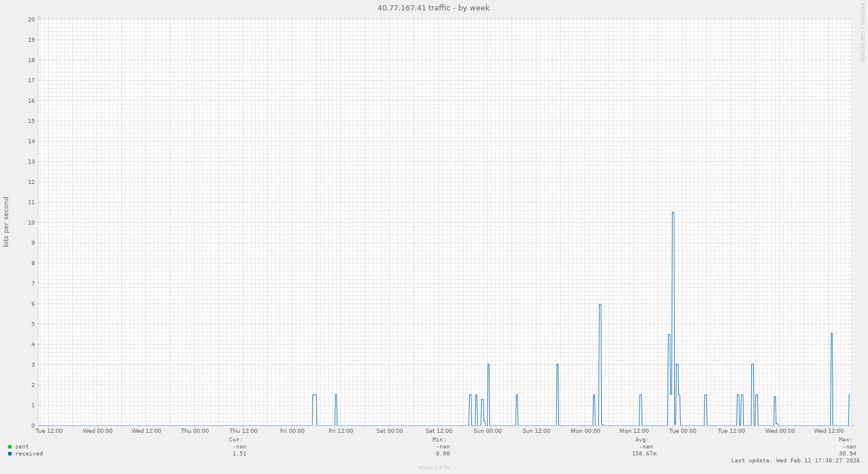Image resolution: width=868 pixels, height=474 pixels.
Task: Select the 'sent' legend label
Action: coord(22,447)
